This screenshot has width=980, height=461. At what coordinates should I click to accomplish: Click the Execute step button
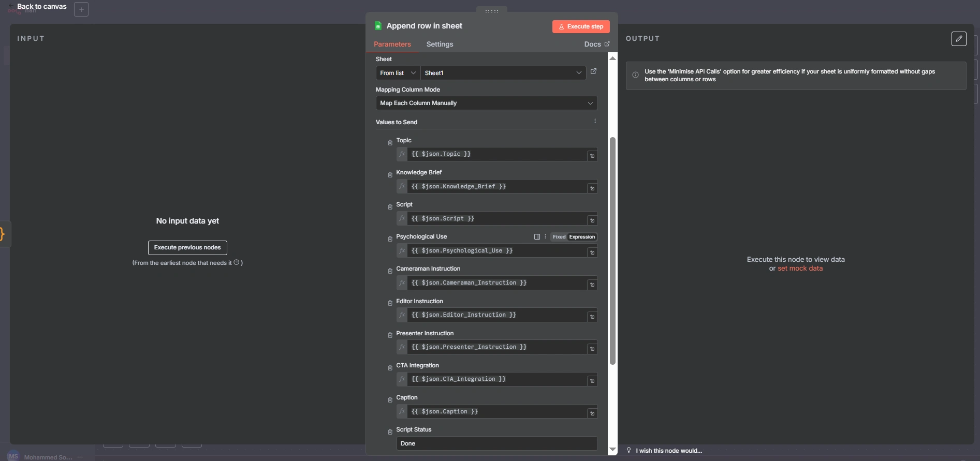click(581, 26)
